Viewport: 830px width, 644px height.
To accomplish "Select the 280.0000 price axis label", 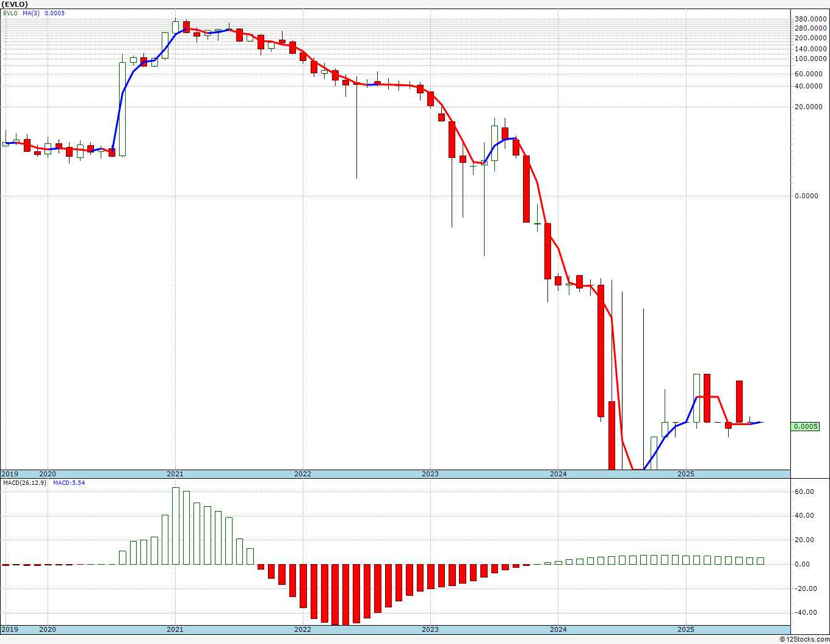I will click(x=811, y=27).
